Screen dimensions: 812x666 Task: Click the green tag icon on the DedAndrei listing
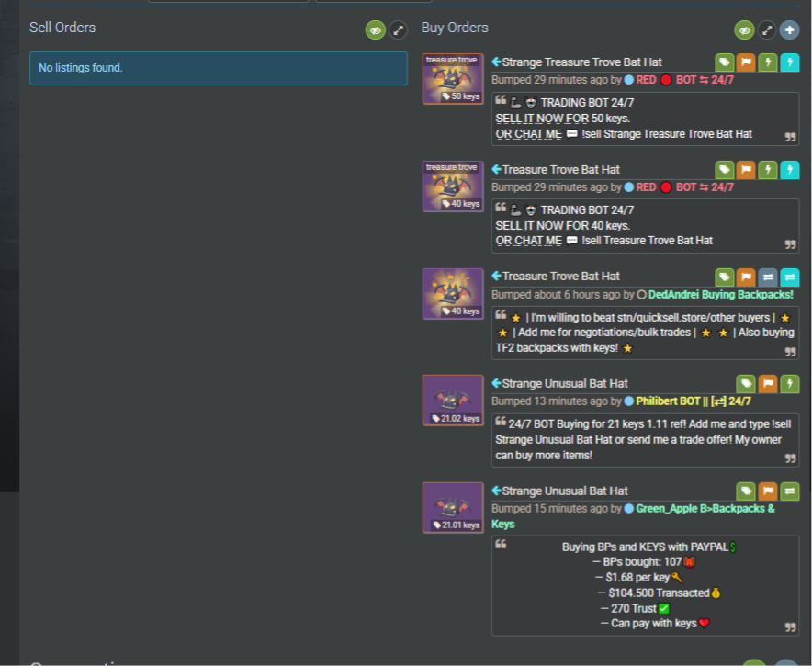pyautogui.click(x=725, y=277)
